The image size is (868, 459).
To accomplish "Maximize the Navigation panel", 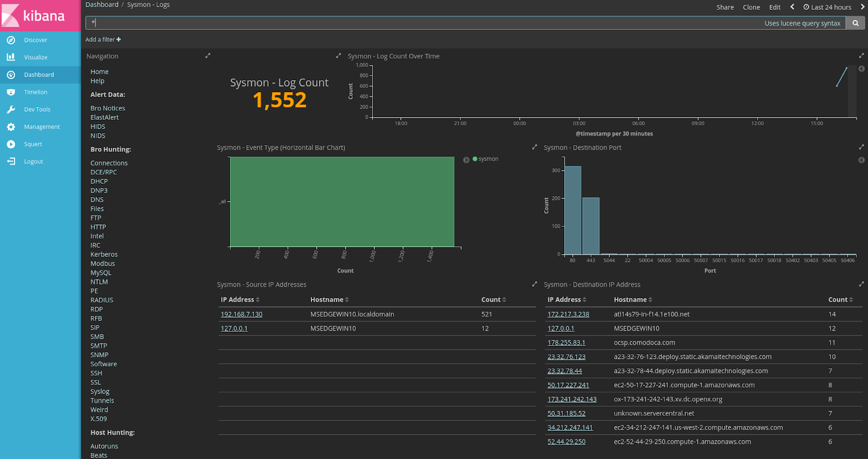I will [x=208, y=56].
